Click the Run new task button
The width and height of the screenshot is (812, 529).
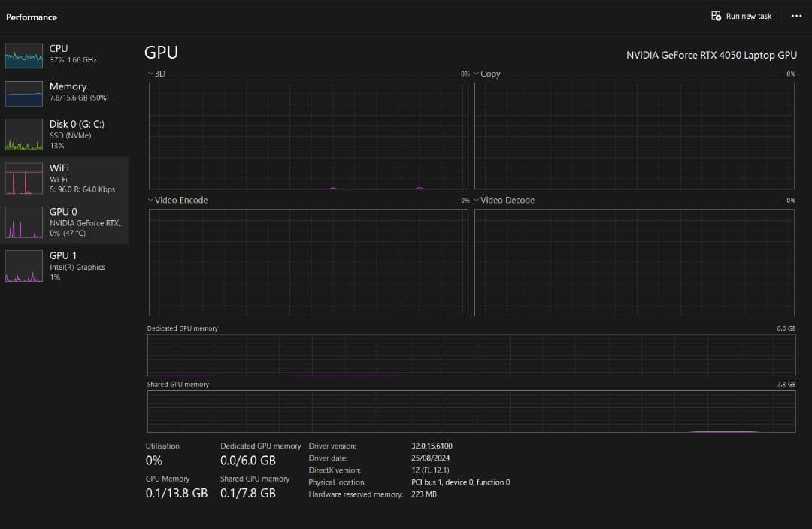point(741,15)
